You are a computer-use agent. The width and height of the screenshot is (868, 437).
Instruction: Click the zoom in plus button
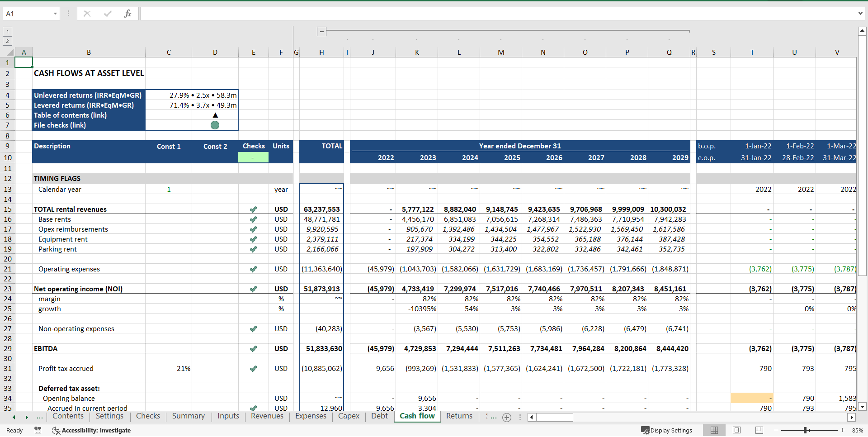(843, 430)
